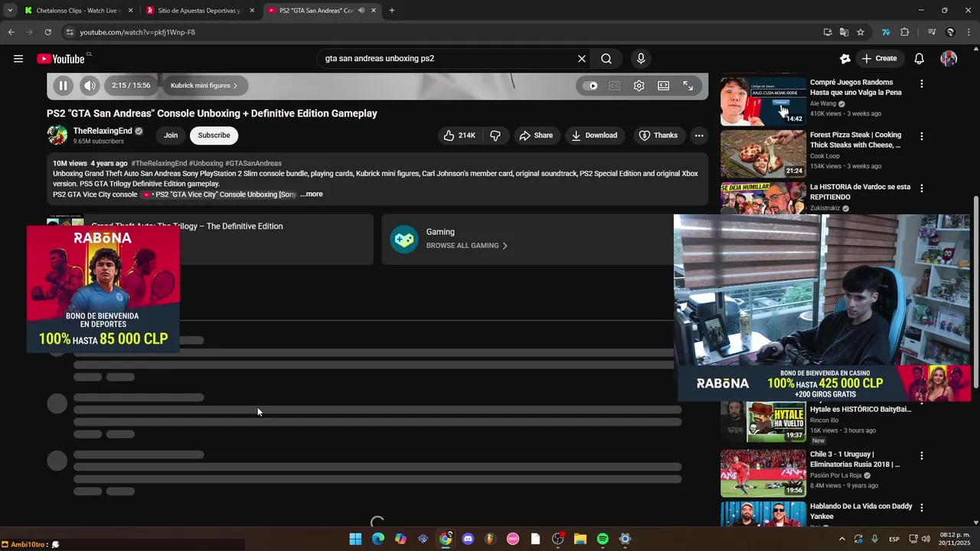Open the YouTube guide hamburger menu

tap(18, 59)
